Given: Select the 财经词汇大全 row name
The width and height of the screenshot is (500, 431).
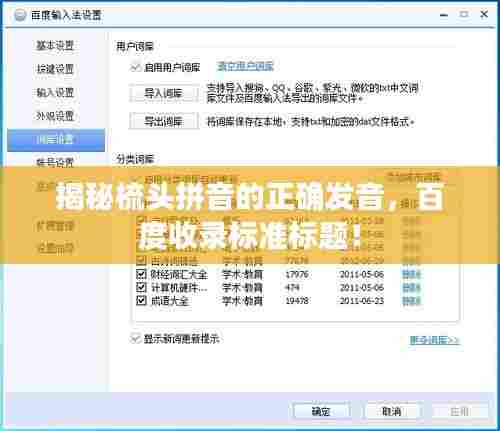Looking at the screenshot, I should pyautogui.click(x=179, y=274).
